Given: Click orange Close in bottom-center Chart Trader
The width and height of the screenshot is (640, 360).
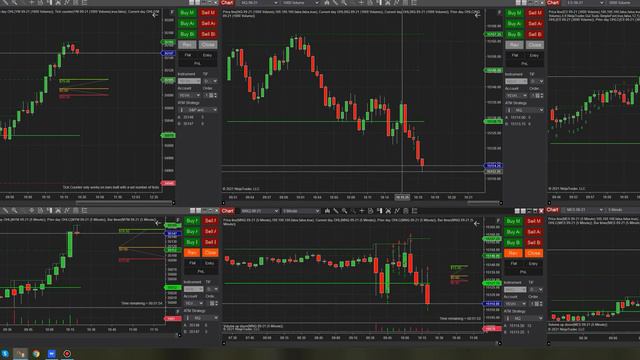Looking at the screenshot, I should click(x=534, y=253).
